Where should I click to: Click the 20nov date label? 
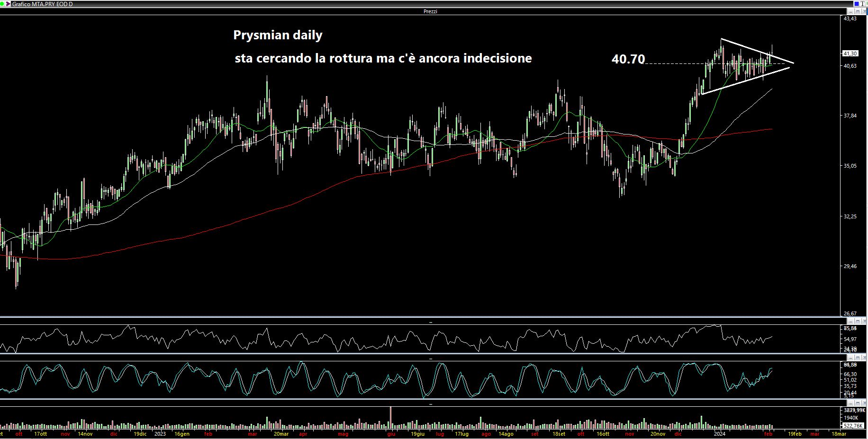[x=658, y=434]
